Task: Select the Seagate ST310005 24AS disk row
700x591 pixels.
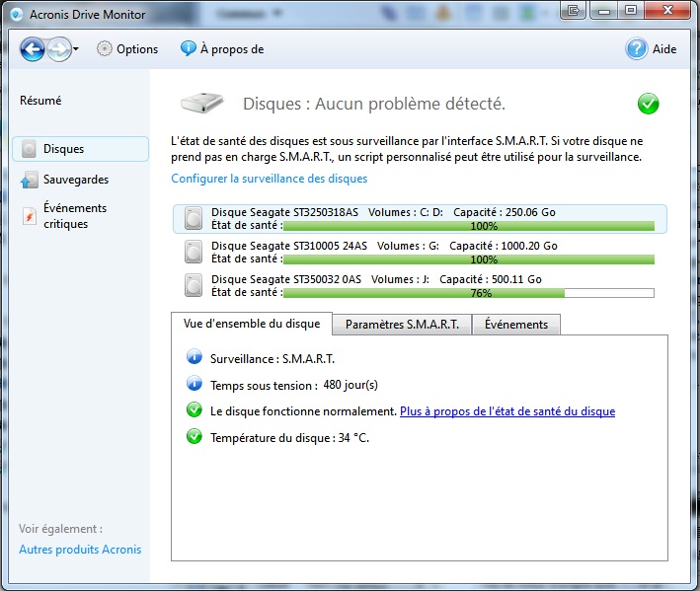Action: pyautogui.click(x=420, y=253)
